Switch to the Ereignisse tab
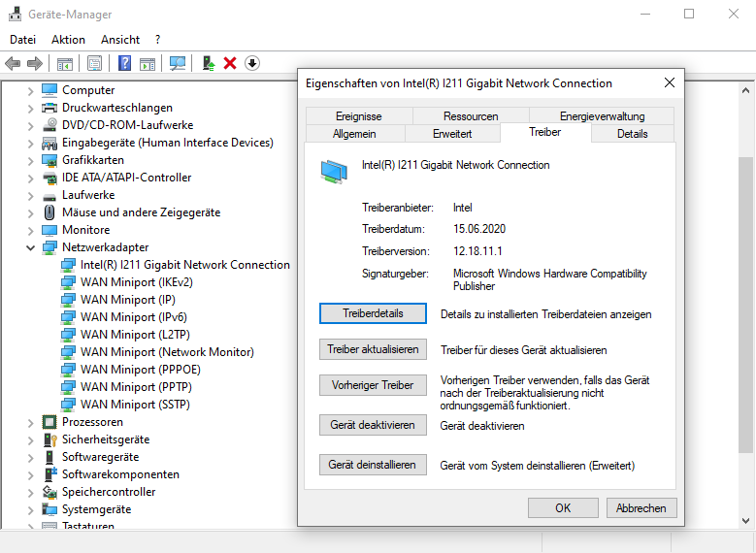The height and width of the screenshot is (553, 756). (x=359, y=116)
